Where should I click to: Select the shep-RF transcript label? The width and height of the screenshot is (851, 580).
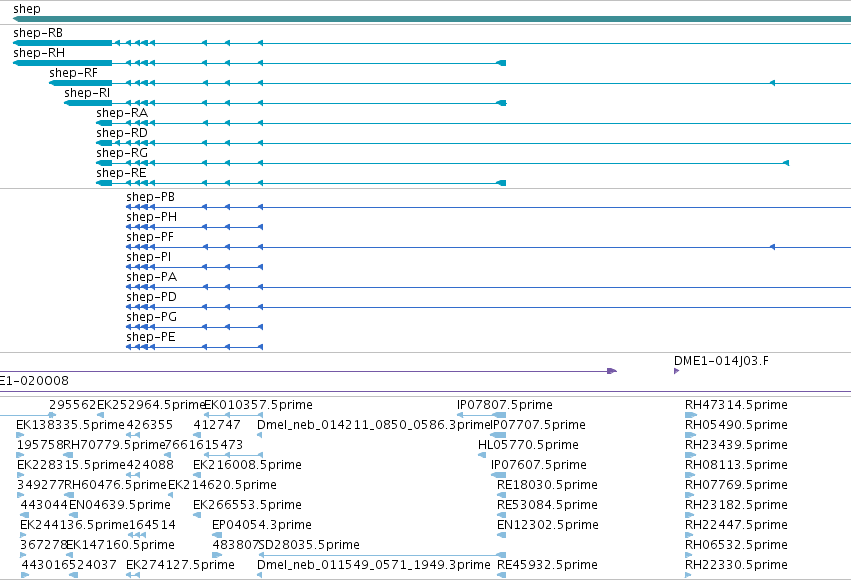pos(74,73)
